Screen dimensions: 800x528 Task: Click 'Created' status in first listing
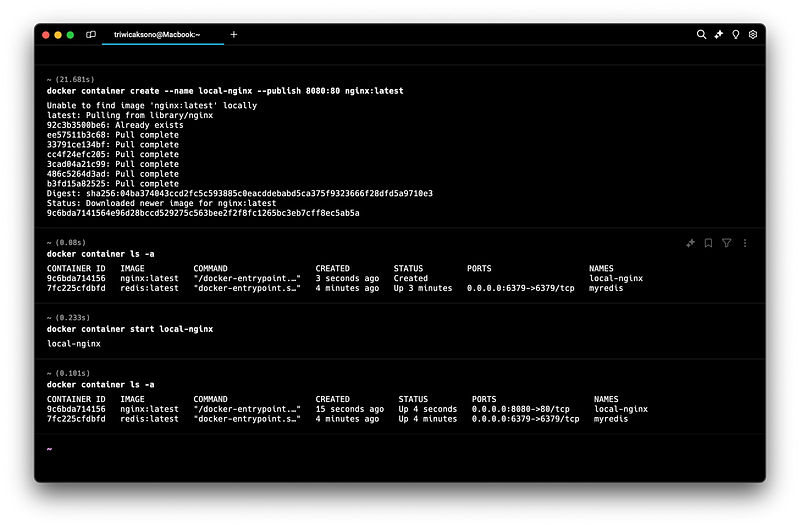(411, 279)
